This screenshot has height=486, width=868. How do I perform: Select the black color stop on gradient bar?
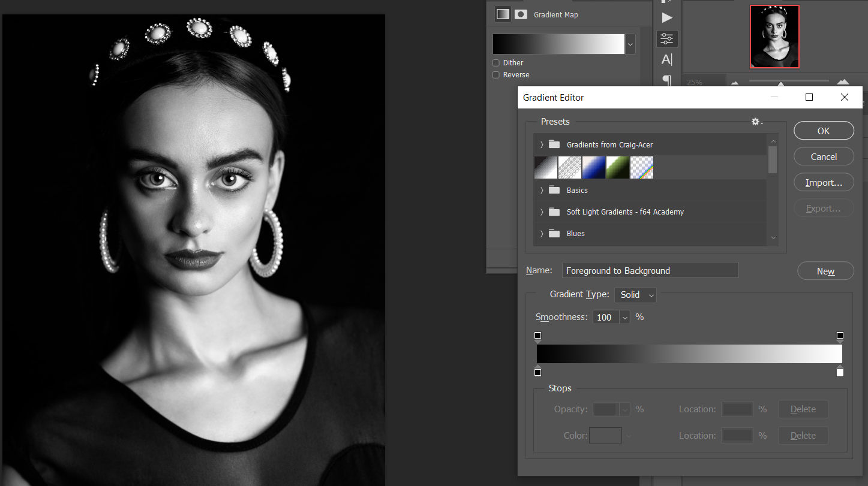[537, 372]
